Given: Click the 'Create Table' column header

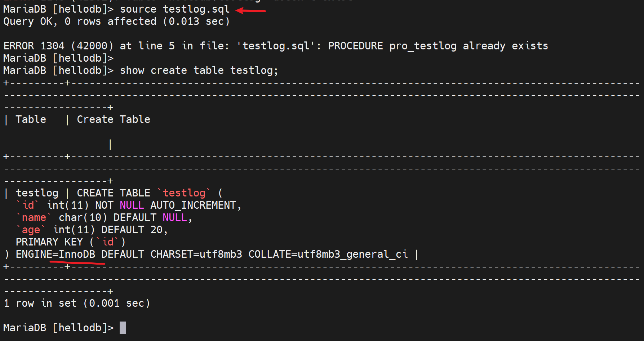Looking at the screenshot, I should tap(114, 119).
